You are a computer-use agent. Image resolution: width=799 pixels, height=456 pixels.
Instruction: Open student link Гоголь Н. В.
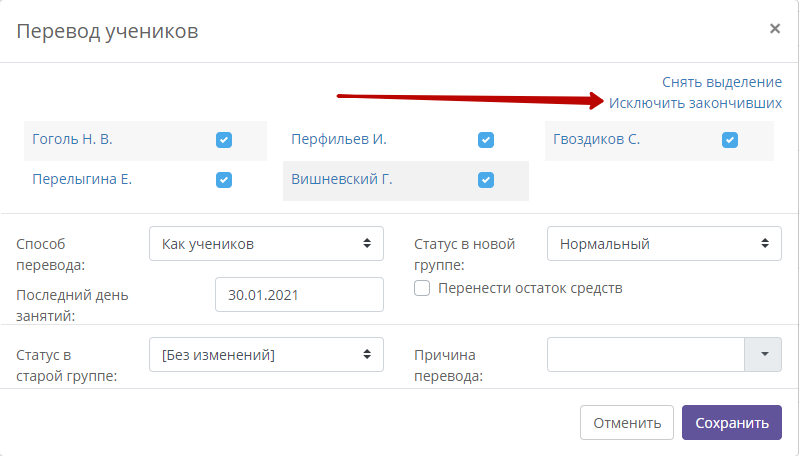point(72,139)
